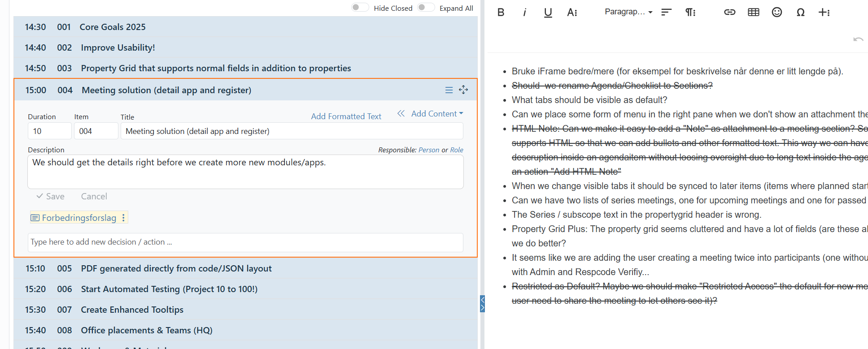Click move handle icon for item 004
This screenshot has width=868, height=349.
[463, 90]
